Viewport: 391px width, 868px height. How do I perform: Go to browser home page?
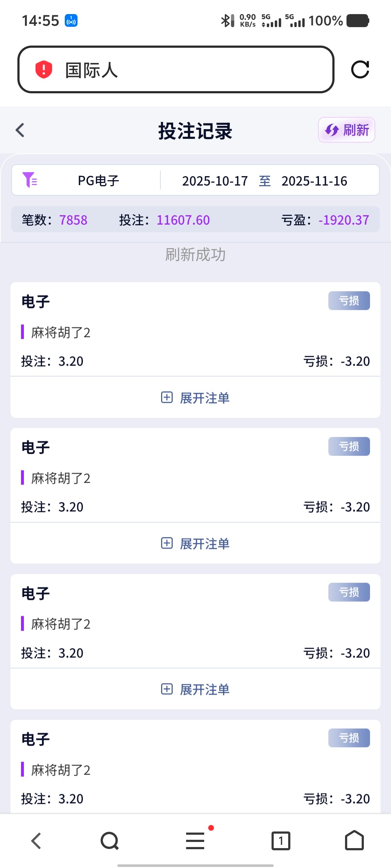354,841
